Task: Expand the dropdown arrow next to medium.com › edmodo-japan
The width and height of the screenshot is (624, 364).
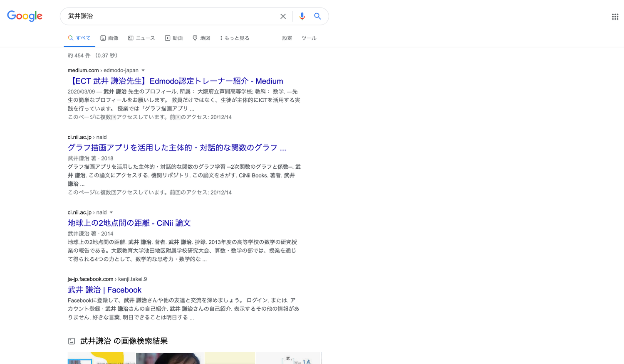Action: click(x=143, y=71)
